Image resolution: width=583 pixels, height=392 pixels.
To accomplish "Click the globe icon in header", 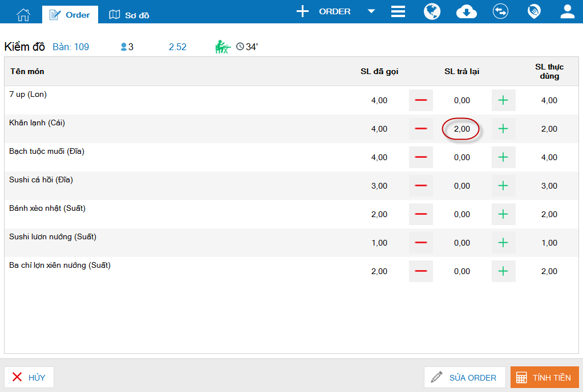I will [432, 11].
